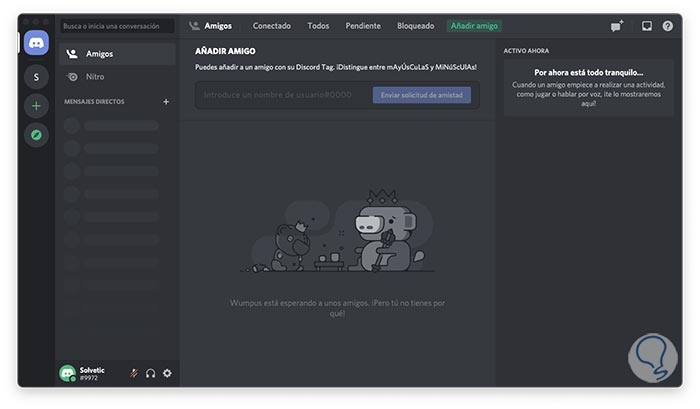Image resolution: width=700 pixels, height=409 pixels.
Task: Switch to the Todos tab
Action: [318, 26]
